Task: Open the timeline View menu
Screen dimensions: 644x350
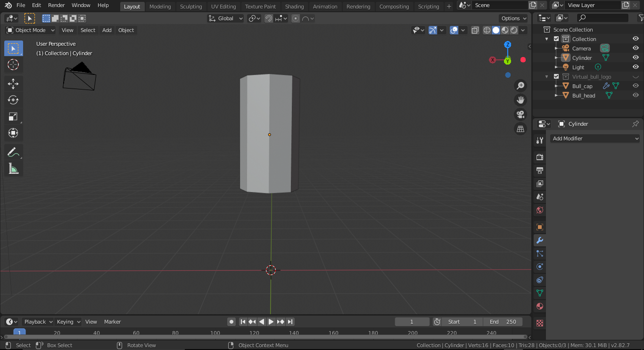Action: pyautogui.click(x=91, y=322)
